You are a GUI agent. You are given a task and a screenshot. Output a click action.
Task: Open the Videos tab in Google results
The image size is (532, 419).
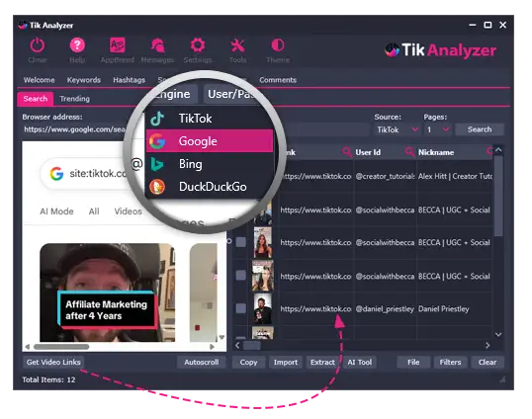click(x=128, y=211)
